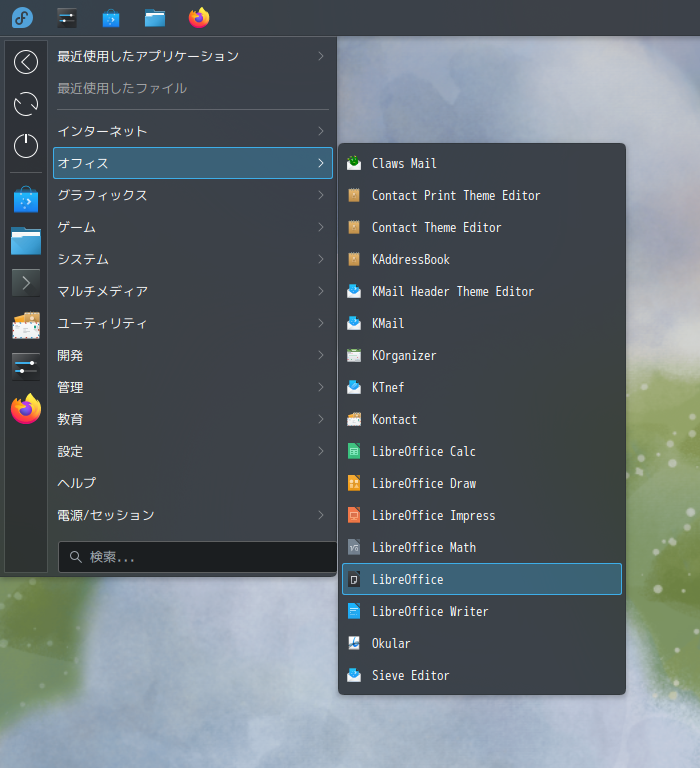Click the power-off sidebar icon
700x768 pixels.
tap(26, 145)
